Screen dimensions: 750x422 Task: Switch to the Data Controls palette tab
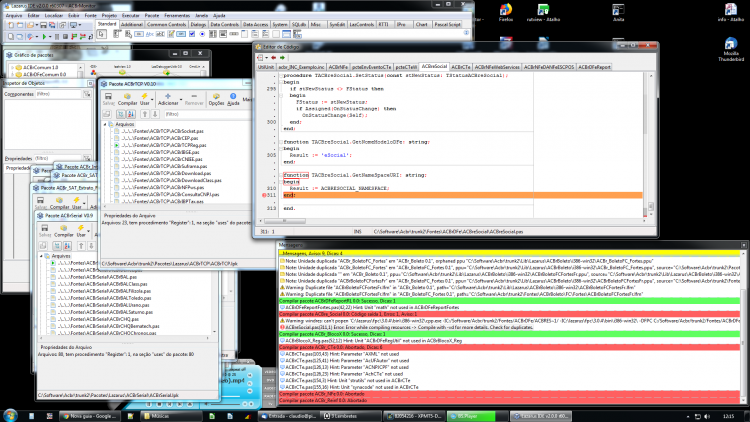point(224,24)
